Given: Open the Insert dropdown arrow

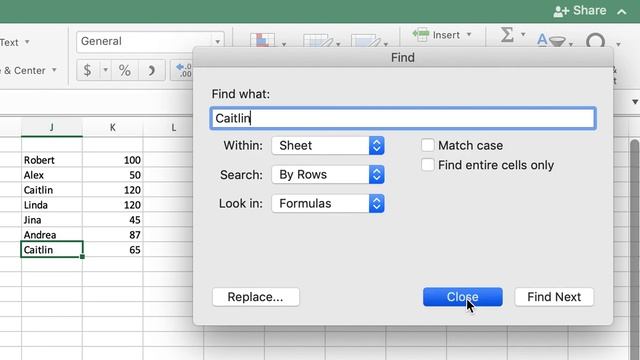Looking at the screenshot, I should click(x=469, y=35).
